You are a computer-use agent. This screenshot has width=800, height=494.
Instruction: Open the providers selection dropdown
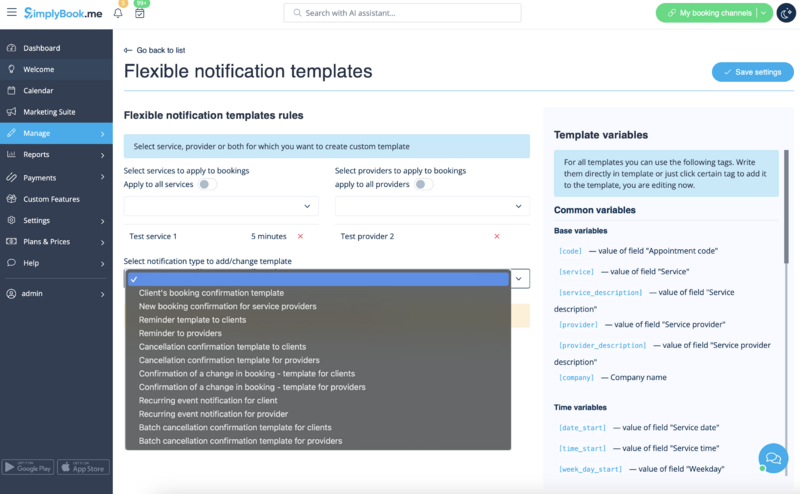click(x=432, y=206)
